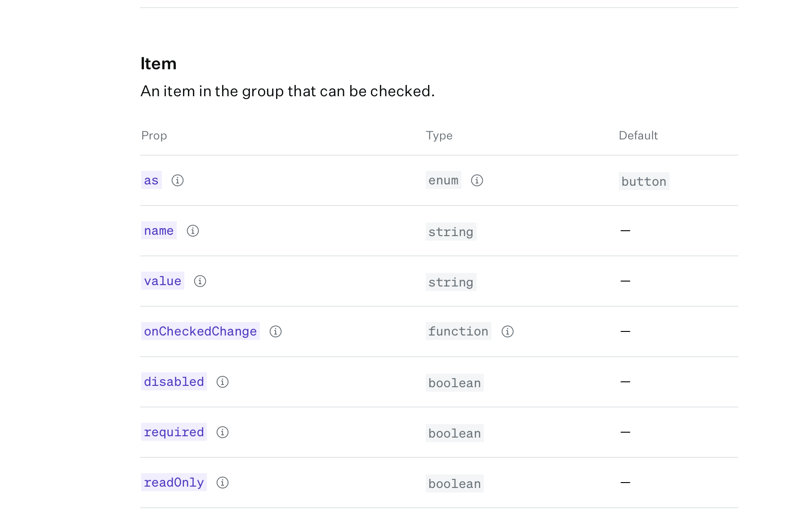The width and height of the screenshot is (812, 510).
Task: Click the Item section heading
Action: [x=159, y=63]
